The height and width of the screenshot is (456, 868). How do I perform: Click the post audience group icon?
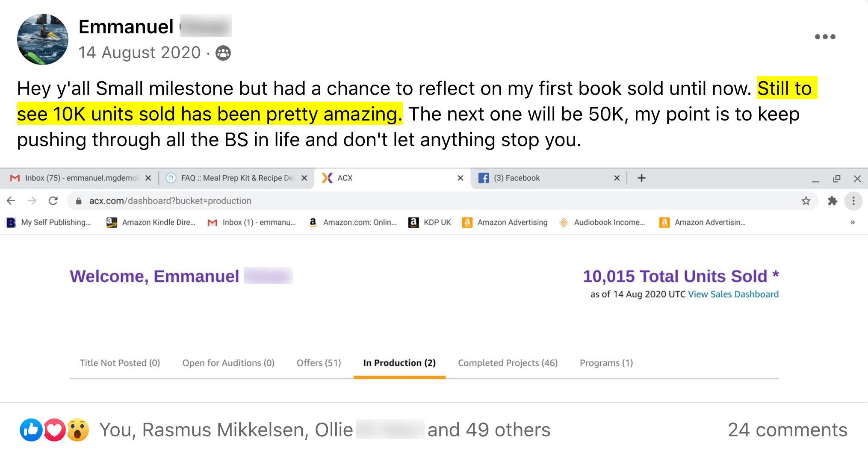223,53
